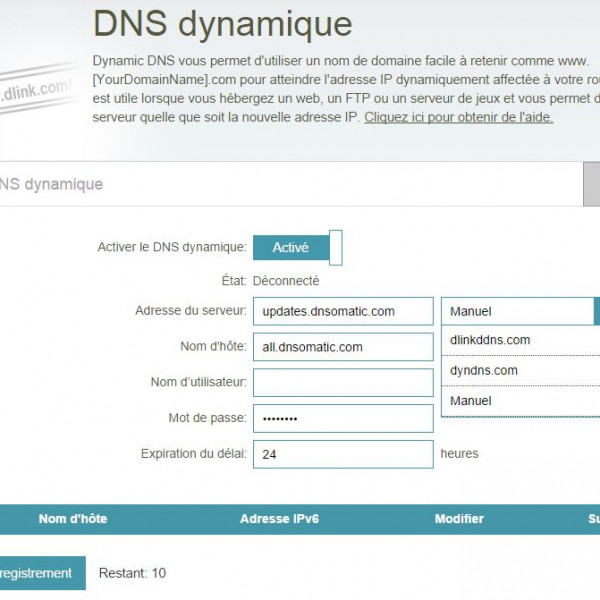Click the 'Modifier' column header
Image resolution: width=600 pixels, height=600 pixels.
coord(459,519)
